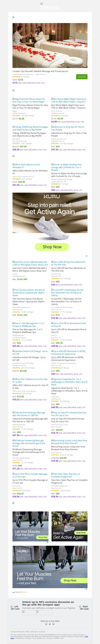Viewport: 100px width, 644px height.
Task: Open the Office 2024 Lifetime Use deal
Action: (x=26, y=166)
